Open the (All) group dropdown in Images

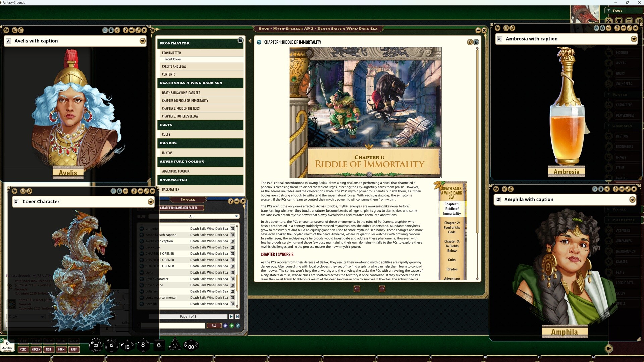click(x=237, y=216)
